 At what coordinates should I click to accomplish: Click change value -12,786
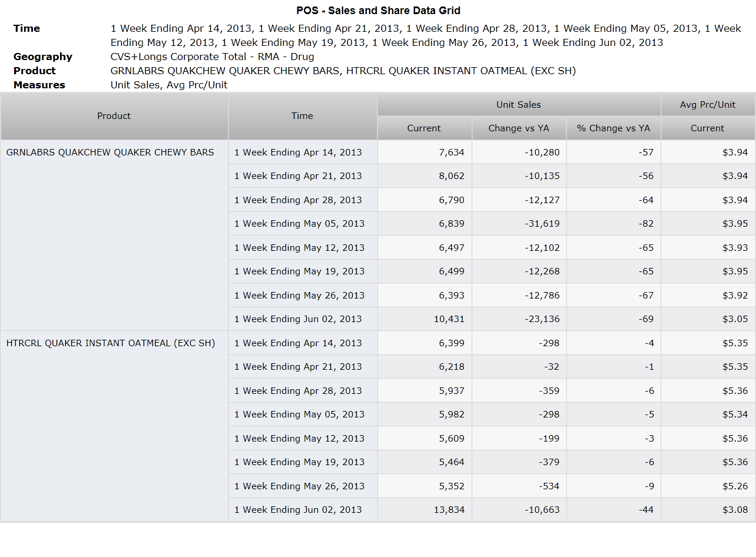click(519, 295)
